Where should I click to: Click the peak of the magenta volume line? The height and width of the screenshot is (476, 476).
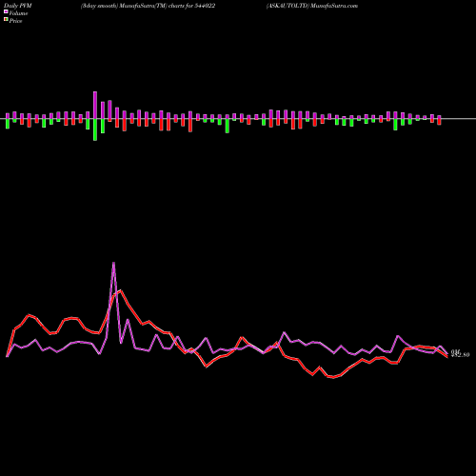[113, 263]
